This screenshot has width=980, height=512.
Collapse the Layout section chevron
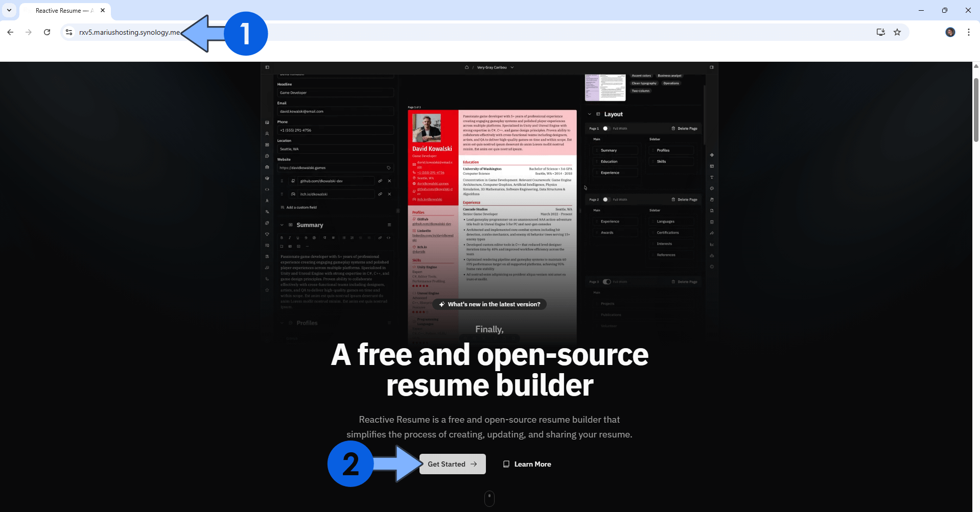(x=590, y=114)
